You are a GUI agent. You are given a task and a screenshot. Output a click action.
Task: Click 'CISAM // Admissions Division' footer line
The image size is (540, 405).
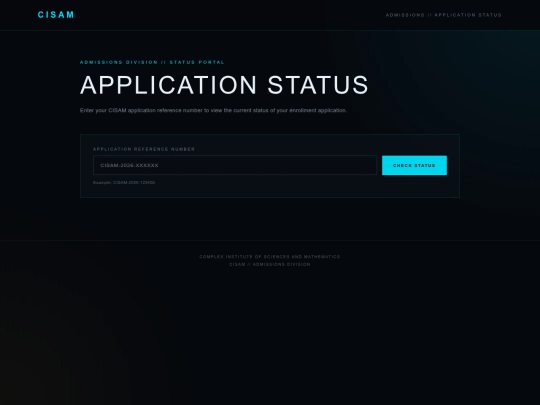(x=270, y=264)
